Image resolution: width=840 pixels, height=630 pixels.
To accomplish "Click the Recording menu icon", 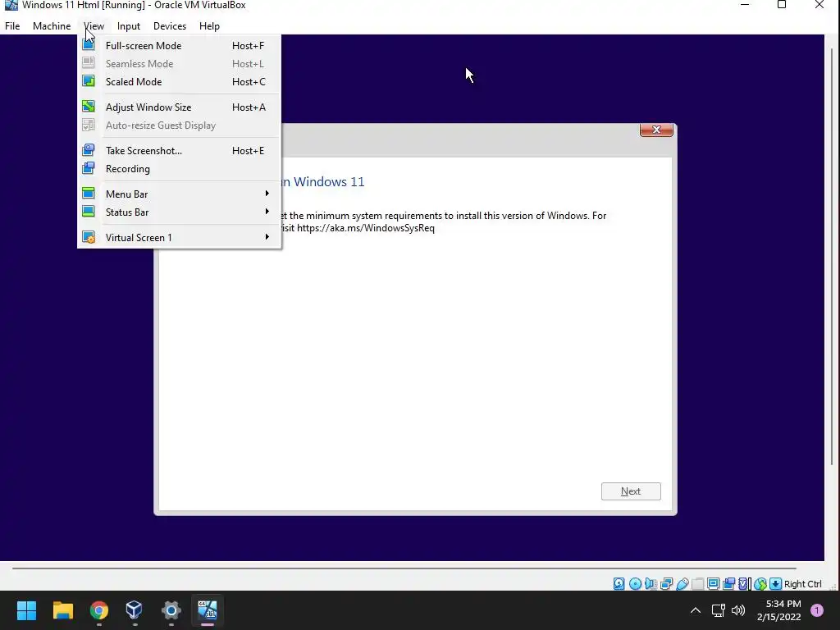I will coord(89,168).
